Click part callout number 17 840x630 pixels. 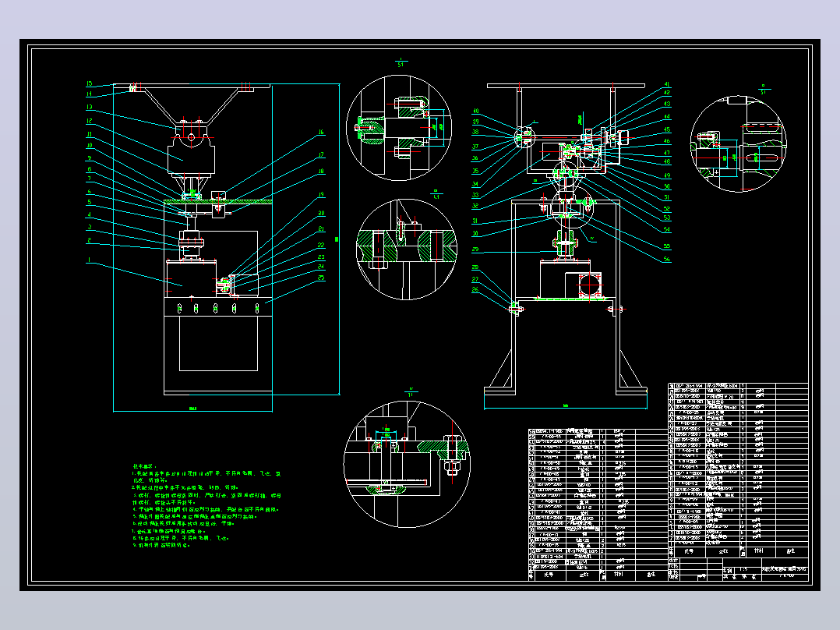(321, 155)
